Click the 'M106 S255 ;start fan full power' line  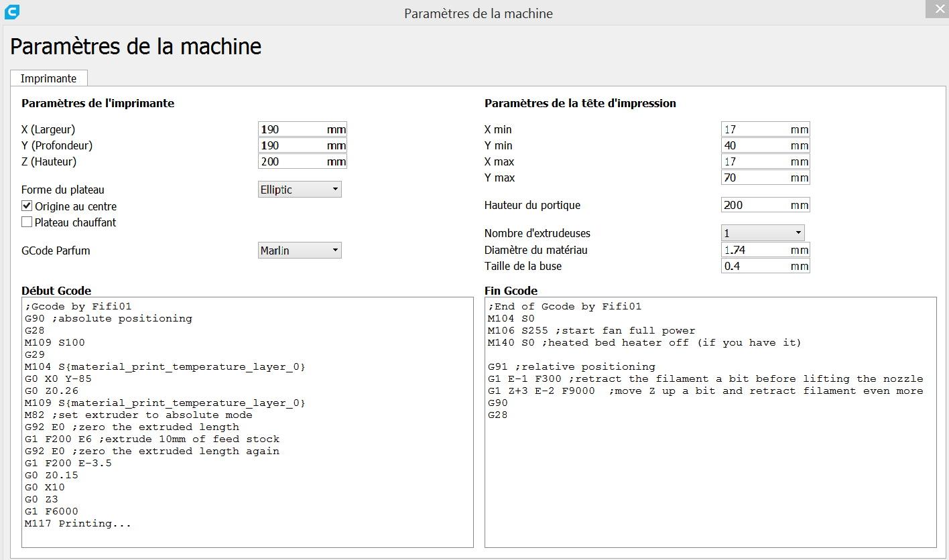[592, 331]
